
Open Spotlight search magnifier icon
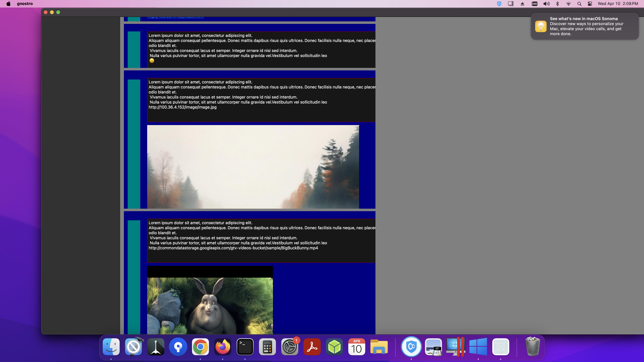click(x=579, y=4)
